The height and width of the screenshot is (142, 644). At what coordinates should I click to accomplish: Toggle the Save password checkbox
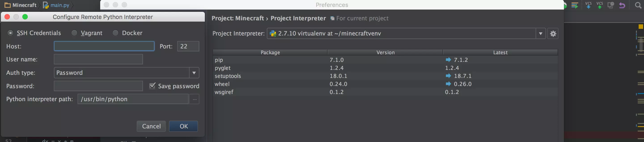pos(152,86)
